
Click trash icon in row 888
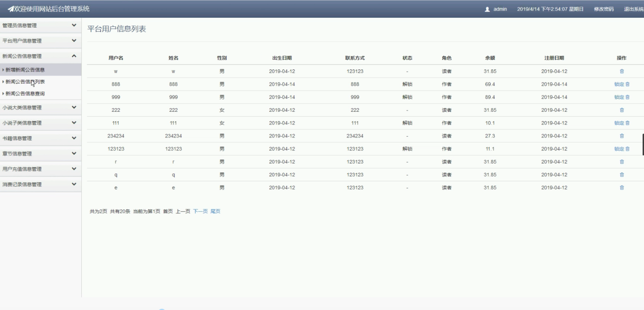tap(628, 84)
